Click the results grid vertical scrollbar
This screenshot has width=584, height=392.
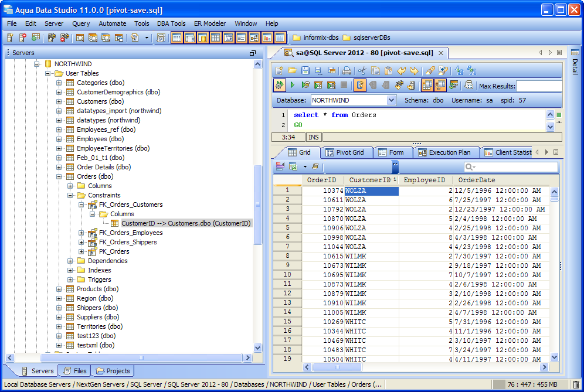[x=554, y=274]
